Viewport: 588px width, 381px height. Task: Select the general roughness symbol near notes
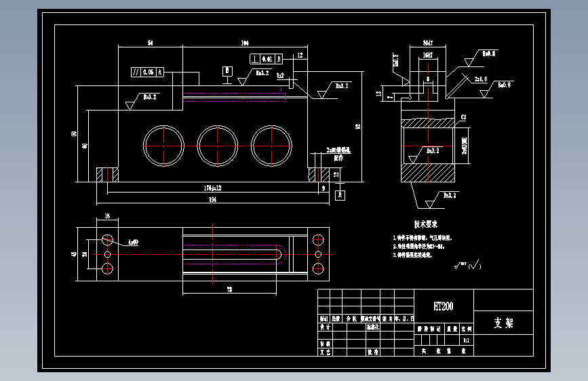467,265
